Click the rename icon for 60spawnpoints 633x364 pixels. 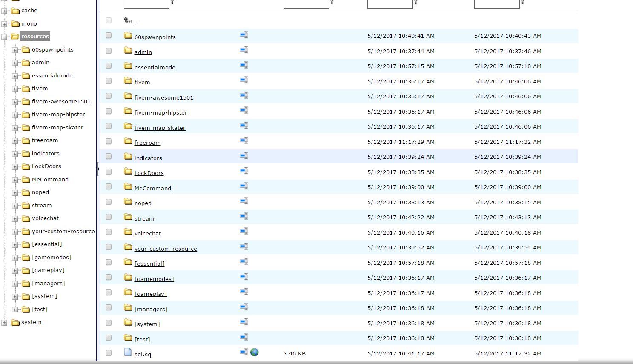tap(243, 35)
